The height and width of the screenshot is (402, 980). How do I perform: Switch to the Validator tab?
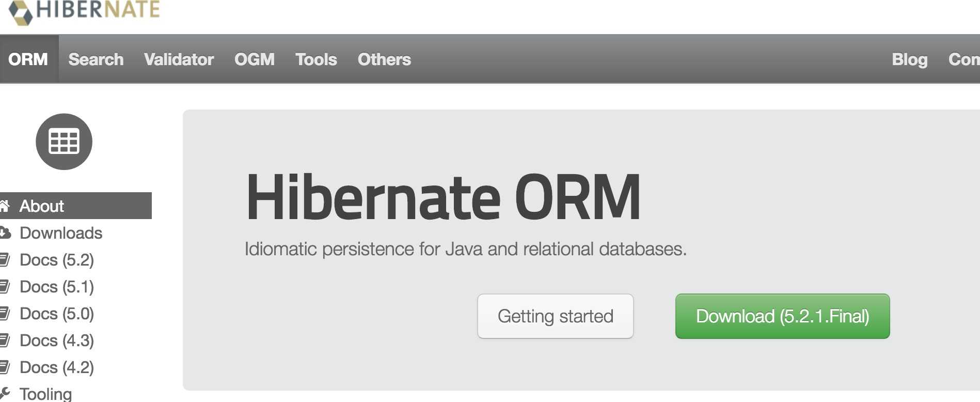click(179, 59)
